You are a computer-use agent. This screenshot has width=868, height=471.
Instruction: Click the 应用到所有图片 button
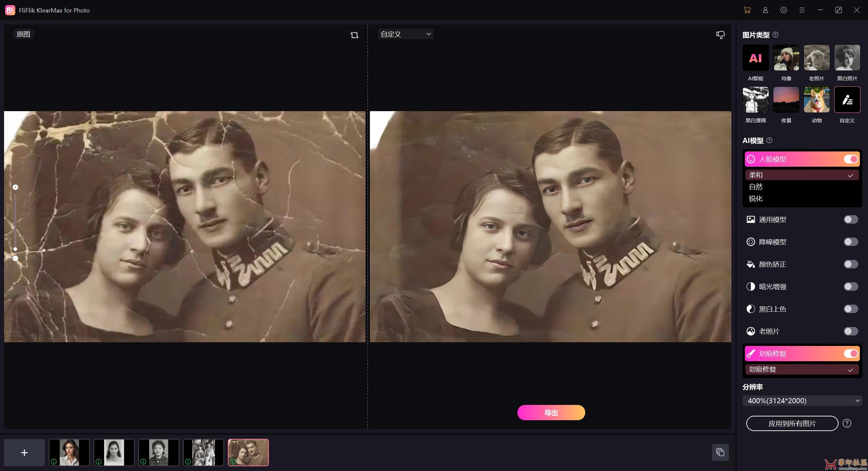[792, 424]
